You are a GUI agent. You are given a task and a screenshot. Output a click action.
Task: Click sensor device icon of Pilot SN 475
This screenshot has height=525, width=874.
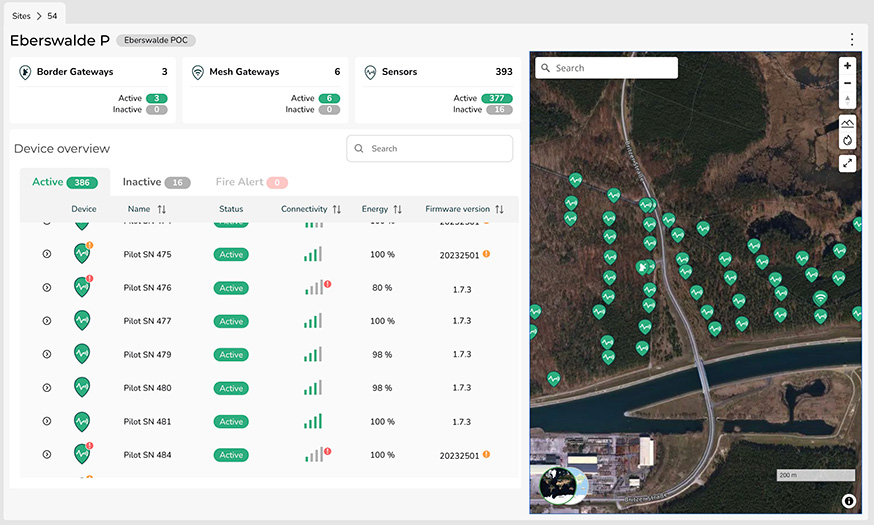point(82,254)
